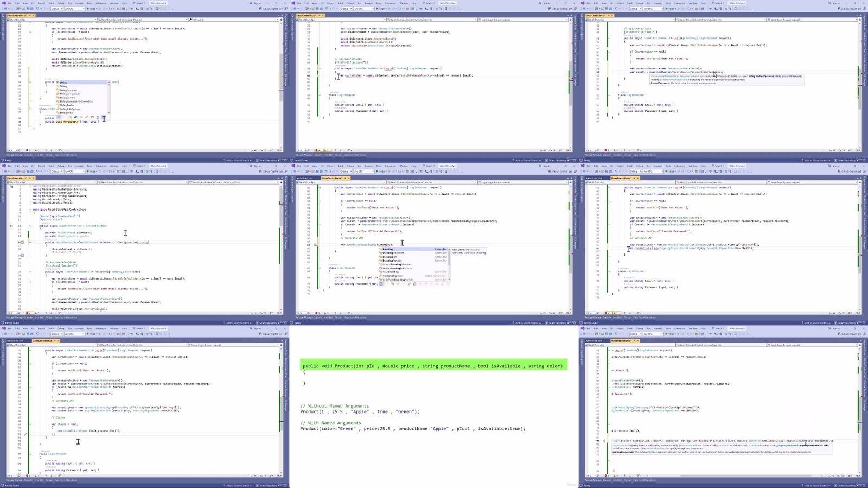Click the vertical scrollbar in center window editor
Viewport: 868px width, 488px height.
click(x=570, y=244)
